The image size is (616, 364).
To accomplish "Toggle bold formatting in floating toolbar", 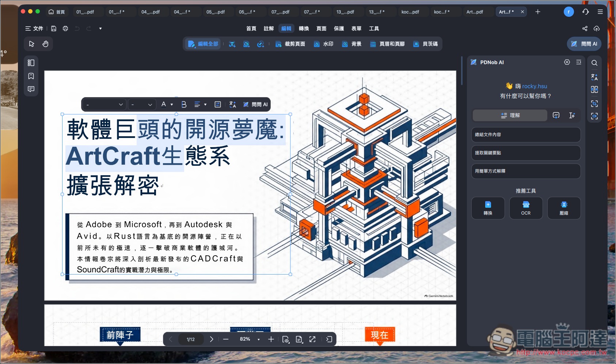I will pos(184,104).
